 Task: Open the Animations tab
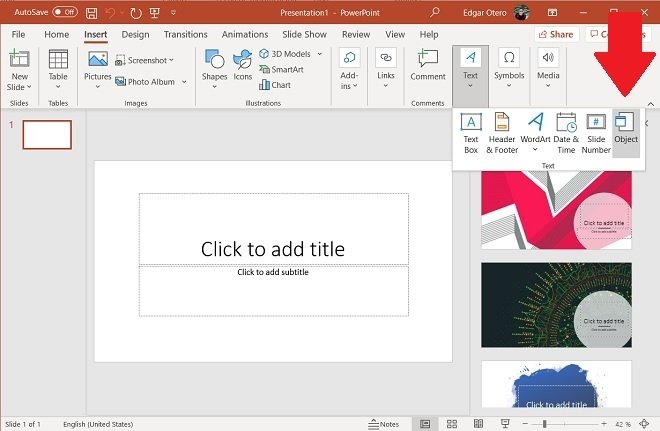245,35
